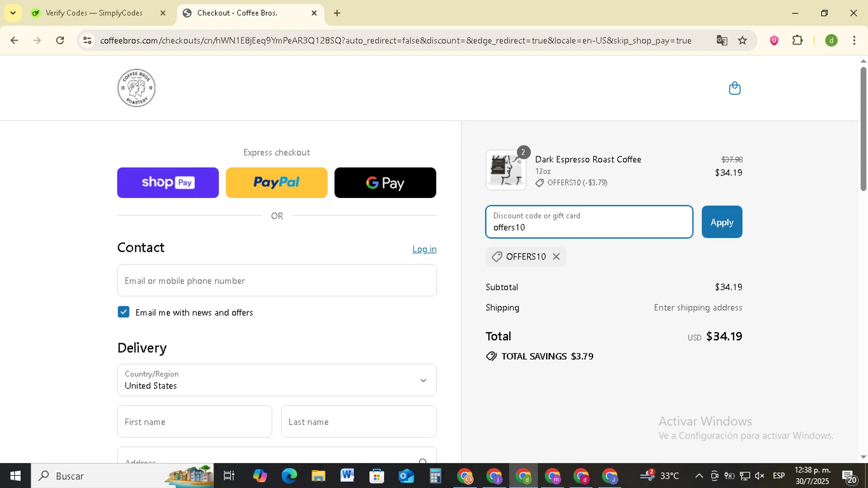Screen dimensions: 868x488
Task: Click the muted volume tray icon
Action: tap(759, 476)
